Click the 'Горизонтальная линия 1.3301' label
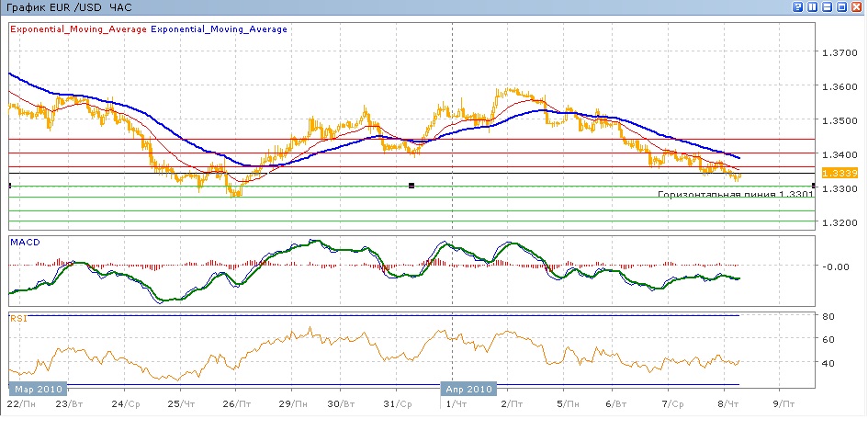 click(x=737, y=195)
